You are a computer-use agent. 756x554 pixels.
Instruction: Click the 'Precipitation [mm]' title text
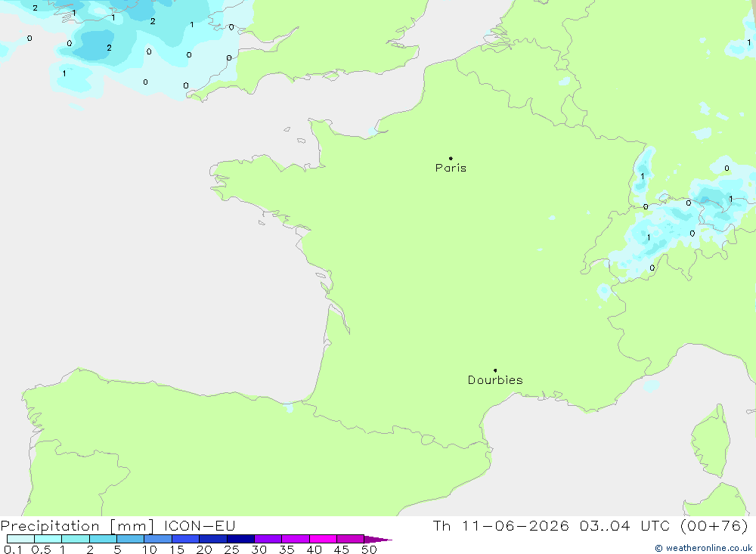pyautogui.click(x=77, y=526)
